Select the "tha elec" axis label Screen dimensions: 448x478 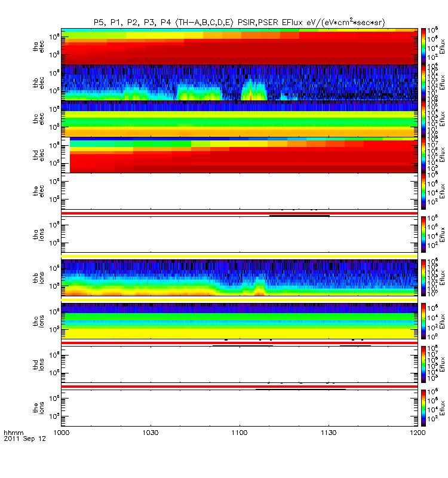pos(38,47)
